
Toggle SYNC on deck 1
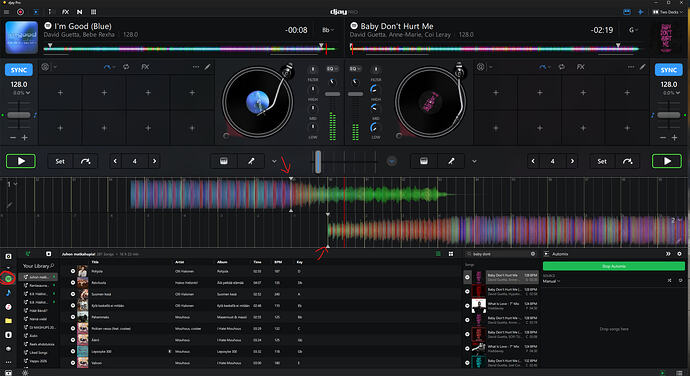pos(19,70)
